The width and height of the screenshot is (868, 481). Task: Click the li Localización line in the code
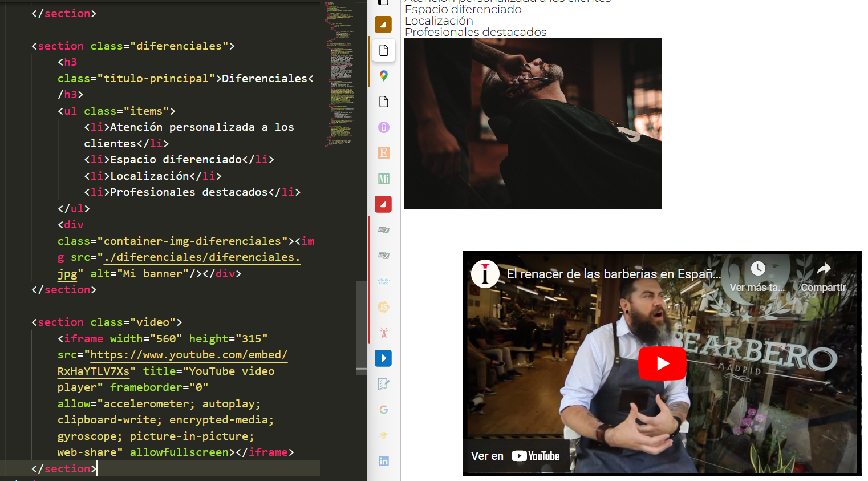pyautogui.click(x=153, y=176)
